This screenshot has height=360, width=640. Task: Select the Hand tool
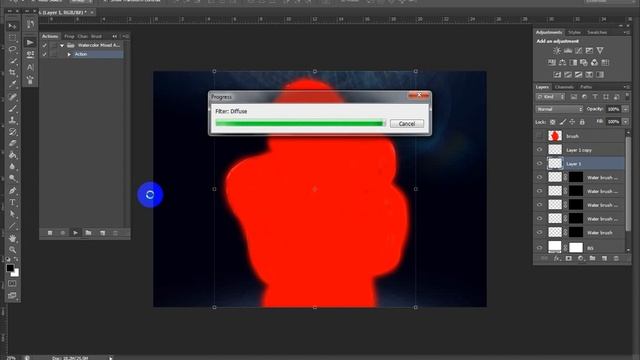tap(12, 238)
